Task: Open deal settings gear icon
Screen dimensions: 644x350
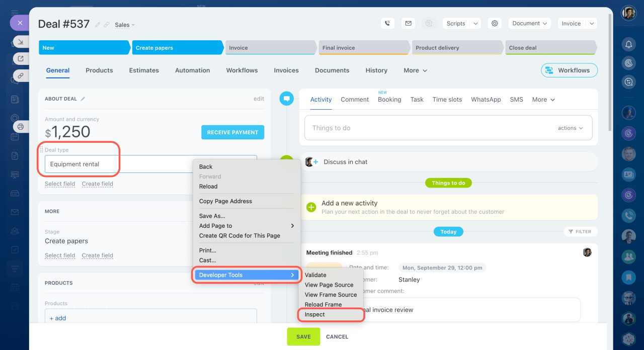Action: click(x=495, y=23)
